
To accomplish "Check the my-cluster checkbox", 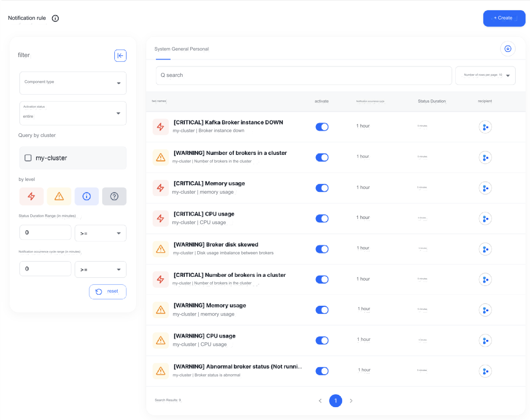I will [x=28, y=158].
